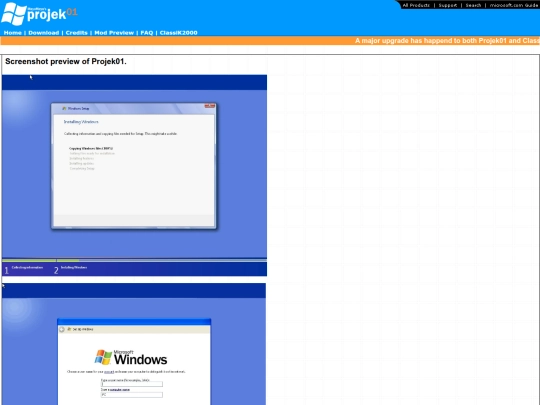This screenshot has height=405, width=540.
Task: Click the orange major upgrade announcement text
Action: point(447,41)
